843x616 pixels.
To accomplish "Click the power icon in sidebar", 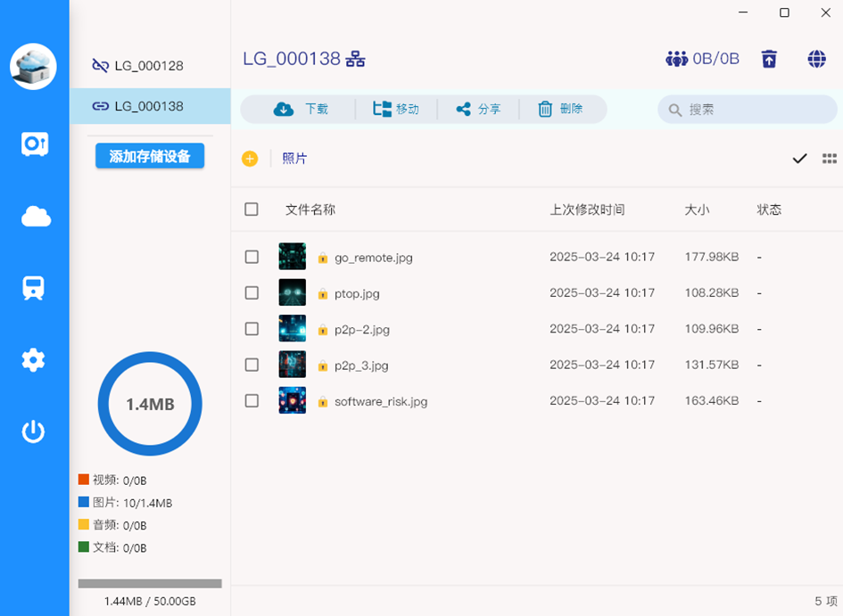I will [33, 431].
